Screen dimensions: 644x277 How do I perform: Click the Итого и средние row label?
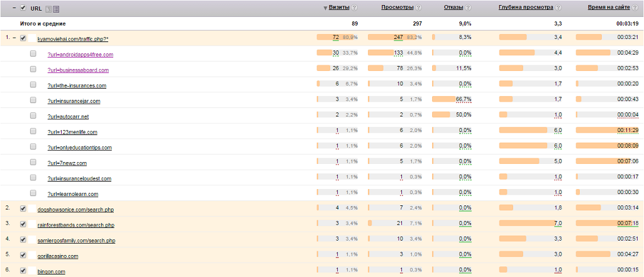point(43,24)
